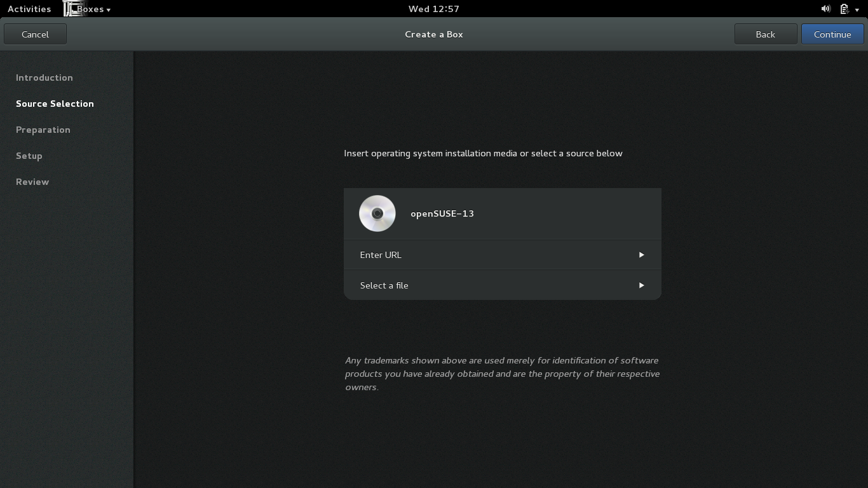Choose the openSUSE-13 media label
Screen dimensions: 868x488
(x=442, y=213)
